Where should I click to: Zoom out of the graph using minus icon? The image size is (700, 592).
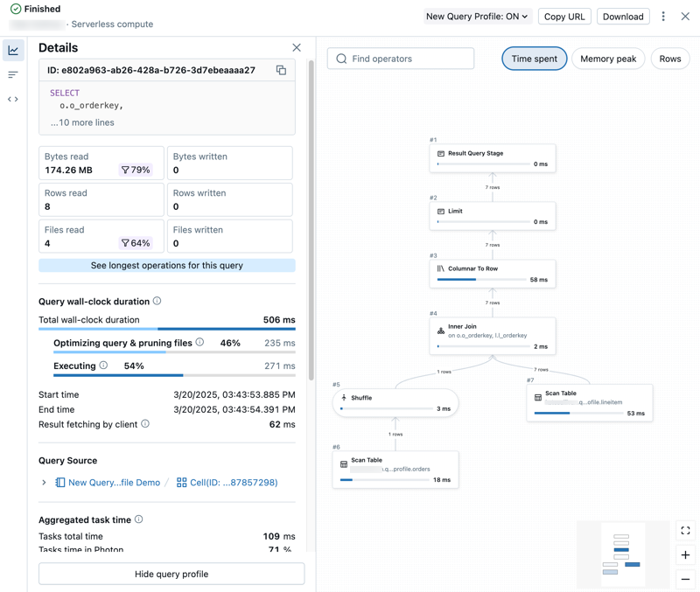(x=686, y=579)
